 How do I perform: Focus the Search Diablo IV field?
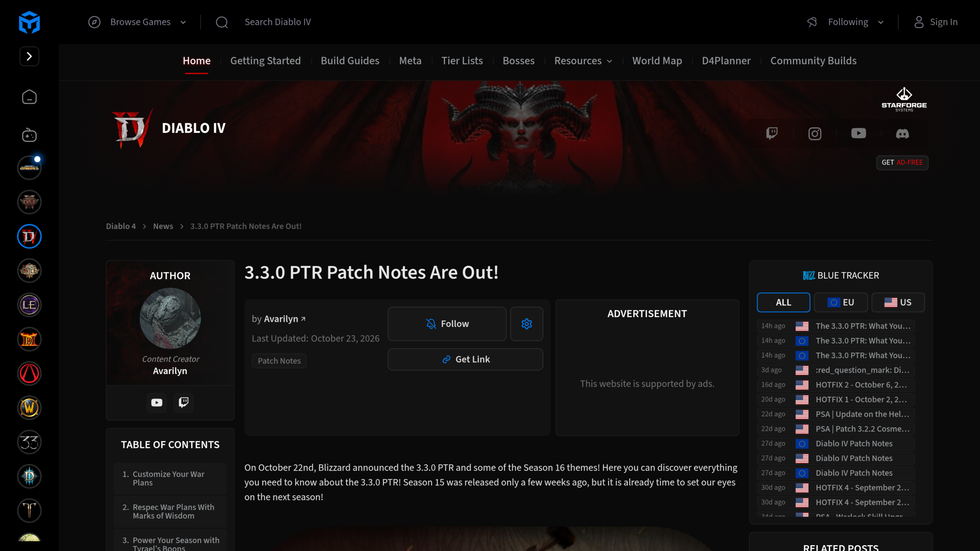coord(278,22)
